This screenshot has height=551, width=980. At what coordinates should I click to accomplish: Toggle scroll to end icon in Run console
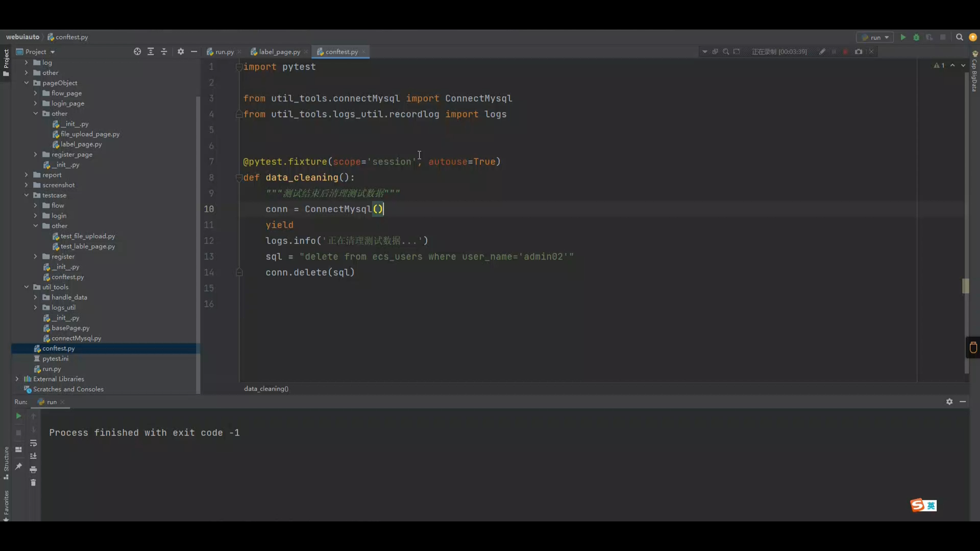pyautogui.click(x=33, y=456)
